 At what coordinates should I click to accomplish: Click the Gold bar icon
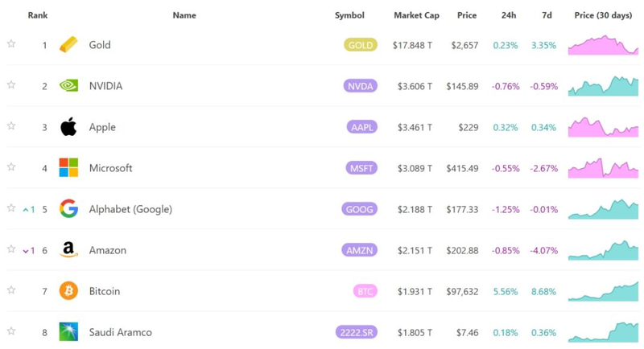click(69, 45)
